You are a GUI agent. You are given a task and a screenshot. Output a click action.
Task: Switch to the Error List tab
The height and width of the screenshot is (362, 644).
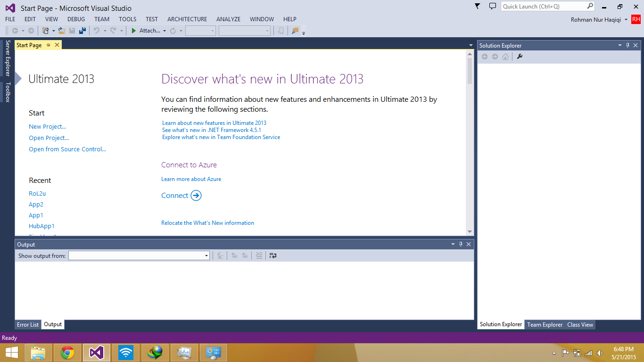click(28, 325)
